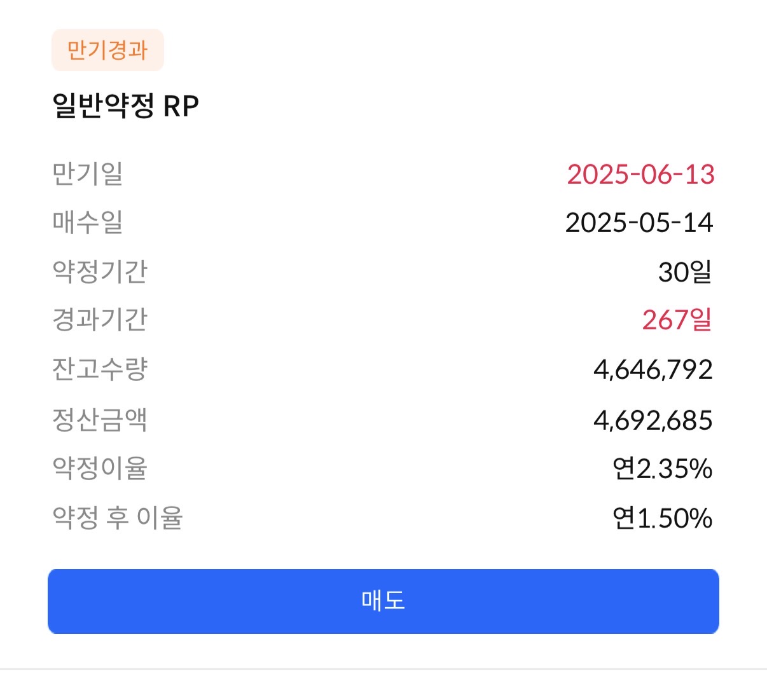Tap the 연2.35% interest rate value
The height and width of the screenshot is (700, 767).
pyautogui.click(x=662, y=469)
